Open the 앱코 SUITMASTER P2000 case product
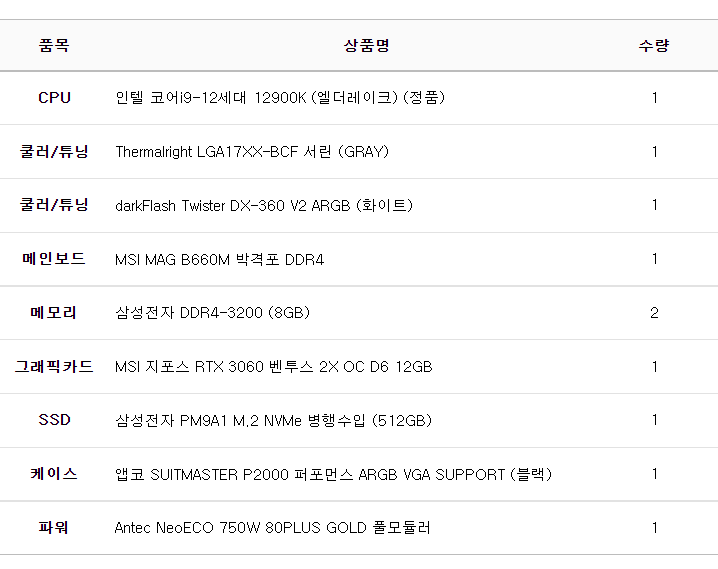This screenshot has width=718, height=569. pyautogui.click(x=333, y=474)
